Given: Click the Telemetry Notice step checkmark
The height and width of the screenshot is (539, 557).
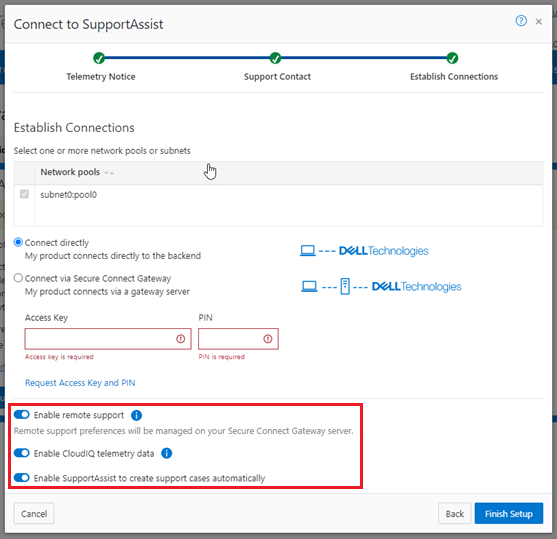Looking at the screenshot, I should (99, 58).
